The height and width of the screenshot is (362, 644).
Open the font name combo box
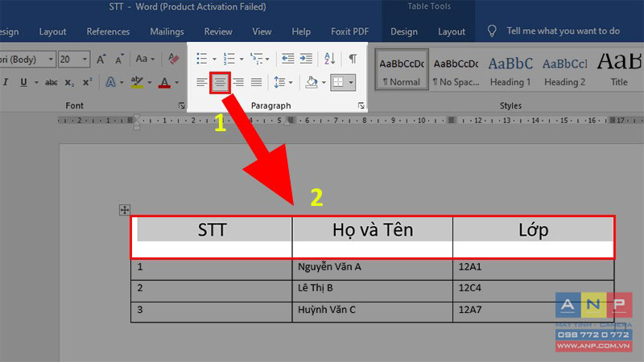[27, 59]
